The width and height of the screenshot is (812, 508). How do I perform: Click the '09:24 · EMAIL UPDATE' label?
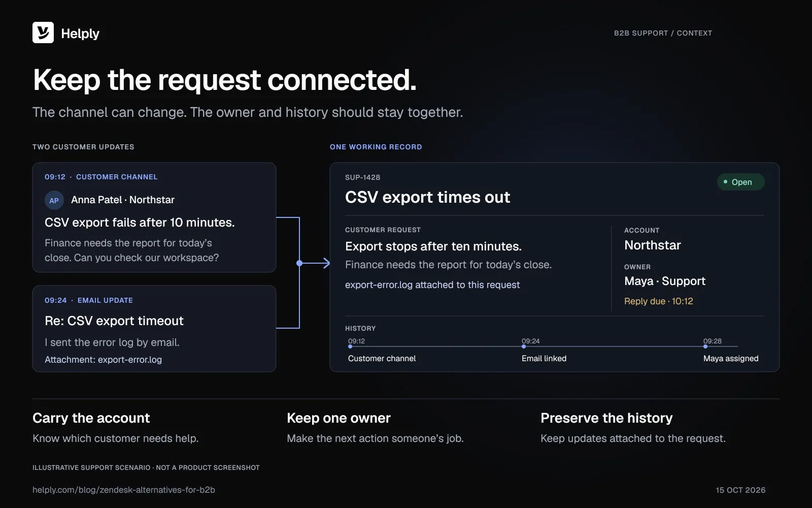[89, 300]
